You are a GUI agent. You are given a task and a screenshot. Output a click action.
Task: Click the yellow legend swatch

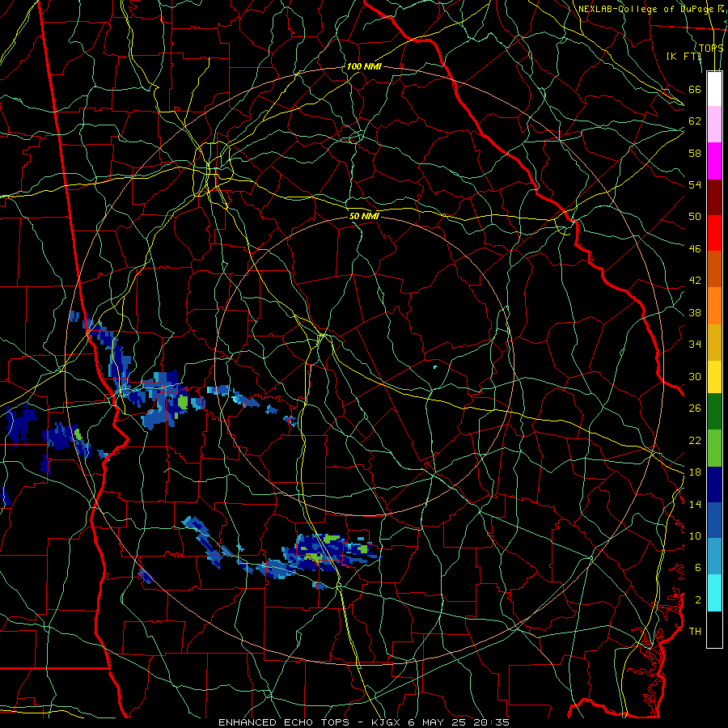pos(714,377)
